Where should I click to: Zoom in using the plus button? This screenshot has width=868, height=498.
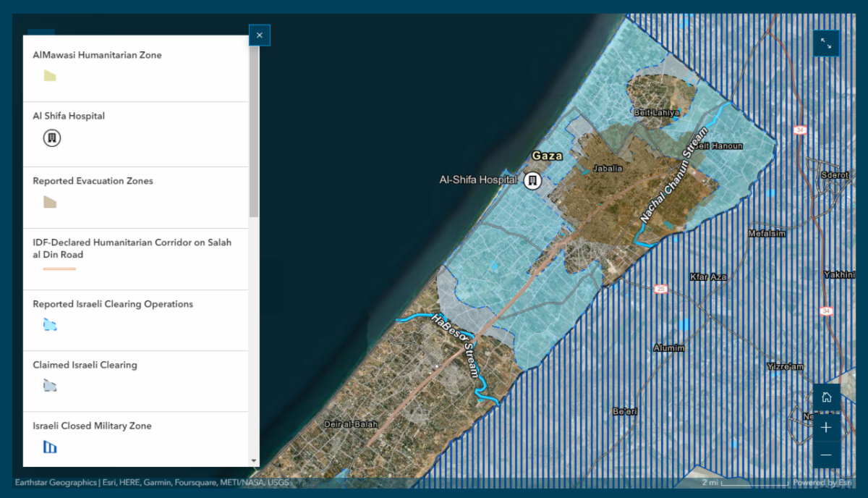826,427
